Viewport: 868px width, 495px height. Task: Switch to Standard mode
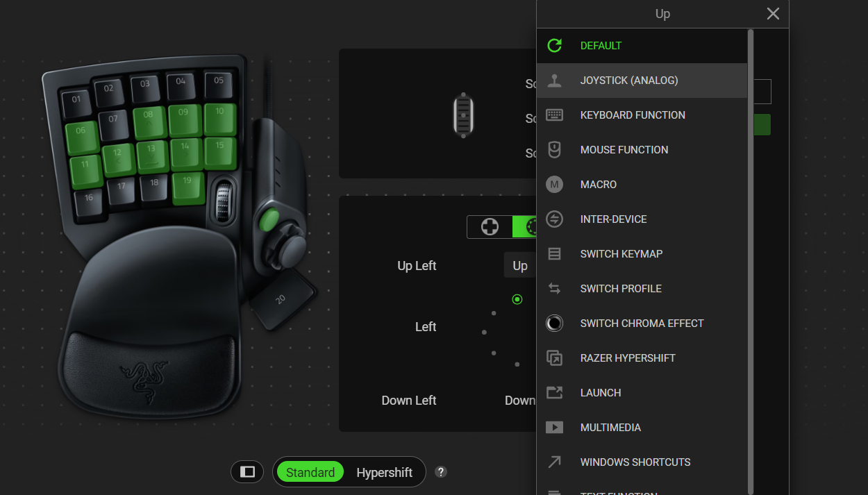310,472
